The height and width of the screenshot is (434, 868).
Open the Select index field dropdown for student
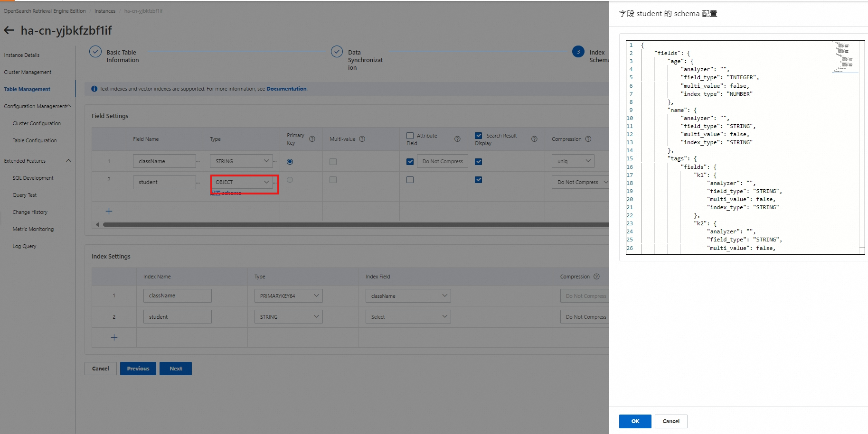408,317
